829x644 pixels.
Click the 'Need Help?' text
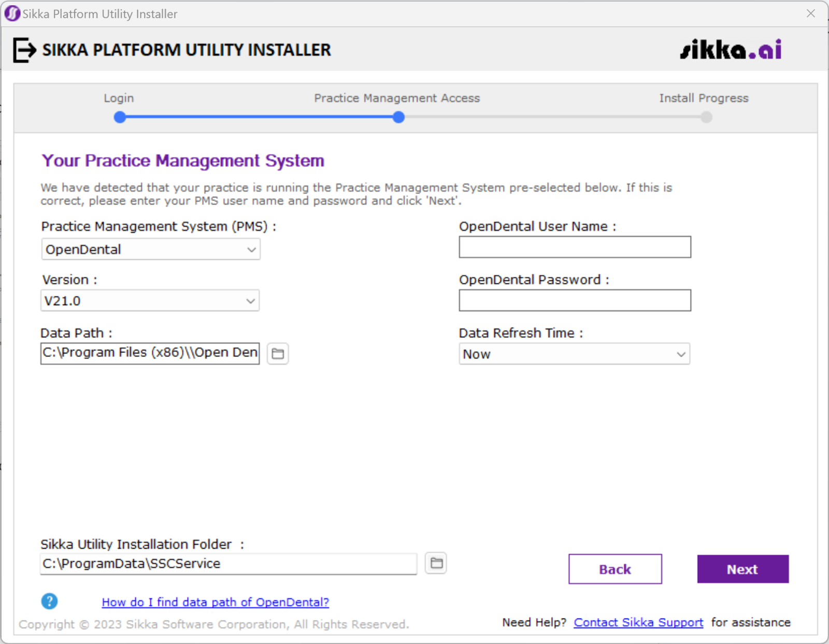coord(534,622)
